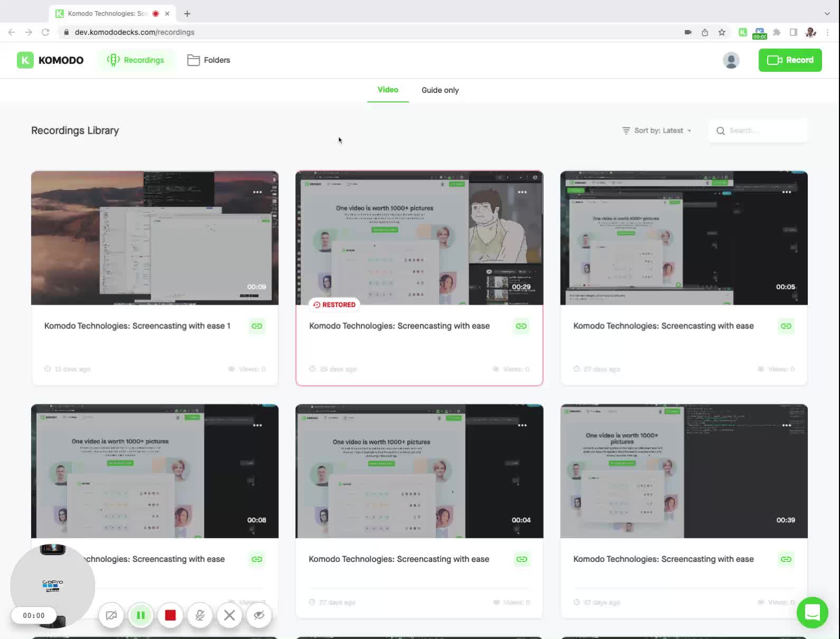Expand the tab search chevron

tap(827, 14)
